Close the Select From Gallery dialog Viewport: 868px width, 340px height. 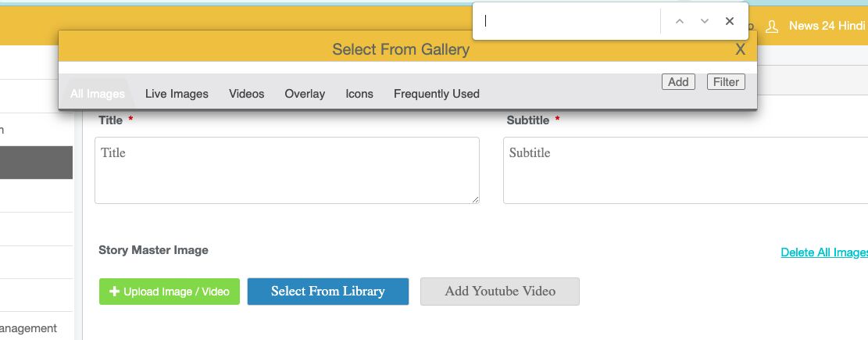point(741,49)
